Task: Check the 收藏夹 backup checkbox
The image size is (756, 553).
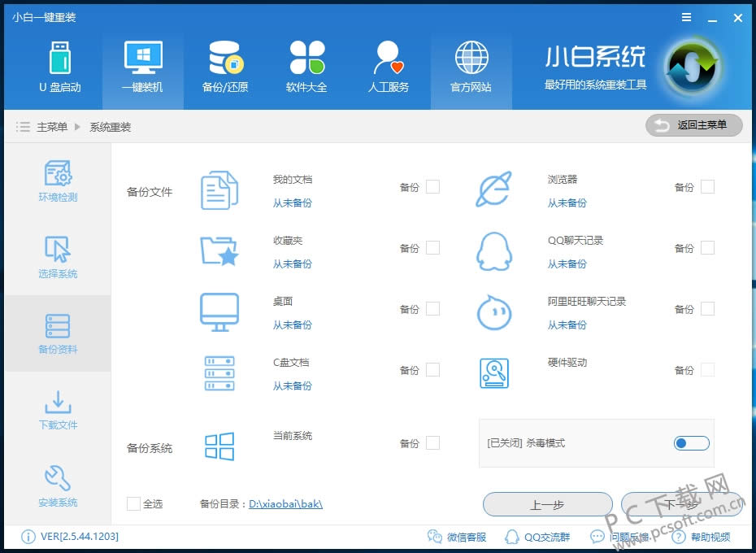Action: click(x=433, y=247)
